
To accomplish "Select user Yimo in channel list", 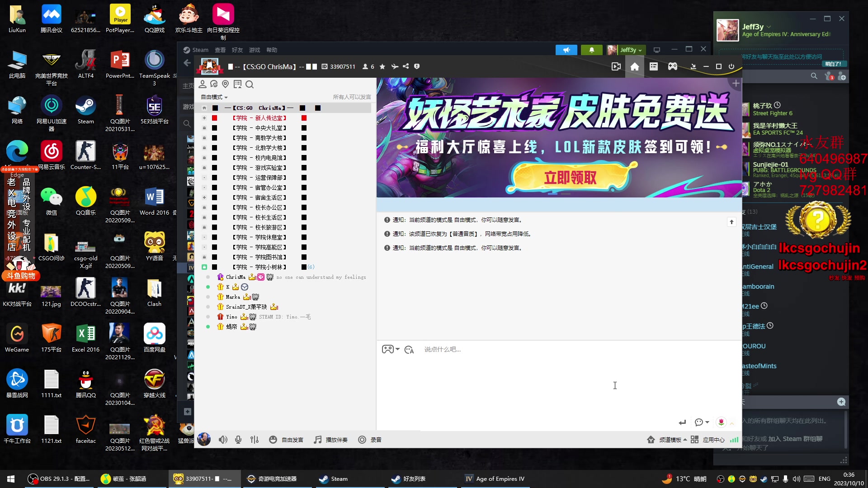I will pyautogui.click(x=231, y=317).
